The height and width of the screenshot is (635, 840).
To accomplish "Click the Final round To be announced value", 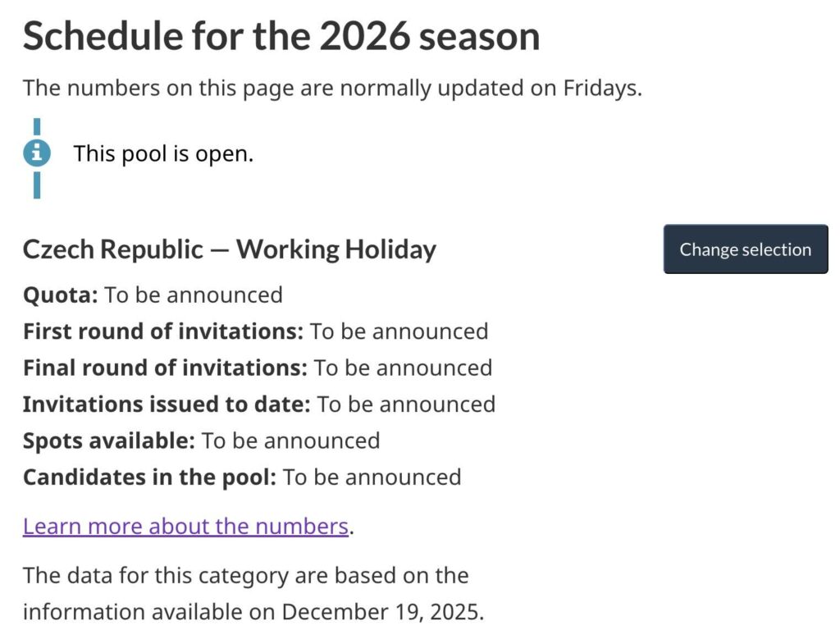I will coord(403,368).
